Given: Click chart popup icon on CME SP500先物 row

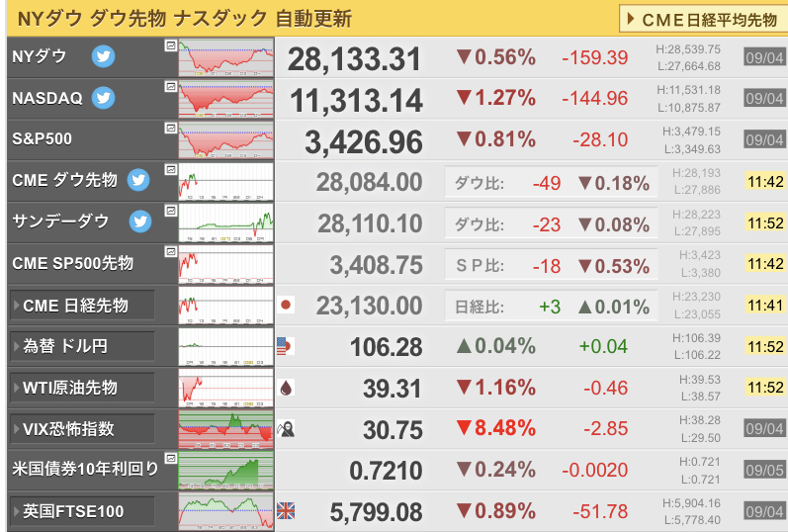Looking at the screenshot, I should (171, 251).
